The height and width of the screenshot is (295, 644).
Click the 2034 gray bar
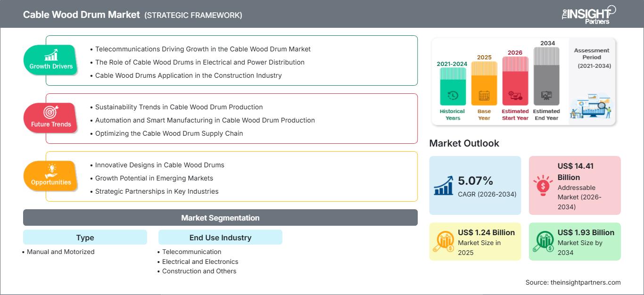[x=546, y=76]
